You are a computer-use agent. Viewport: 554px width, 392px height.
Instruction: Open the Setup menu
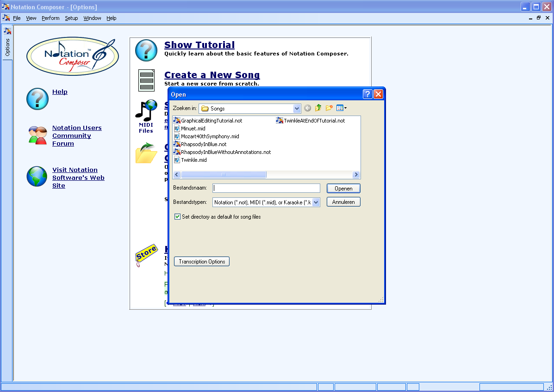click(x=71, y=18)
